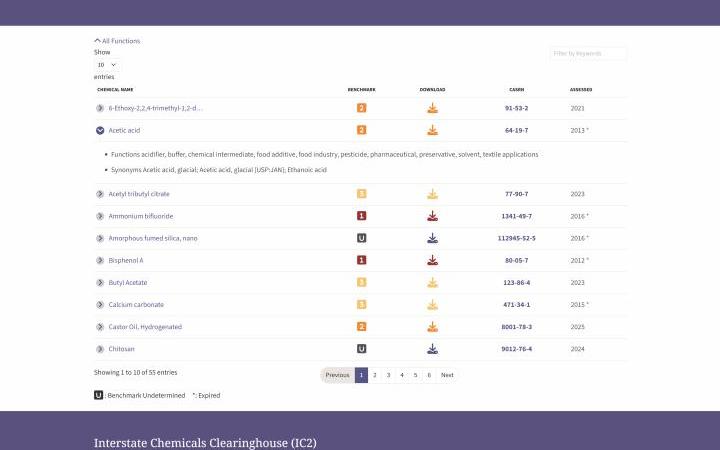Open the Butyl Acetate chemical link
720x450 pixels.
click(x=128, y=282)
